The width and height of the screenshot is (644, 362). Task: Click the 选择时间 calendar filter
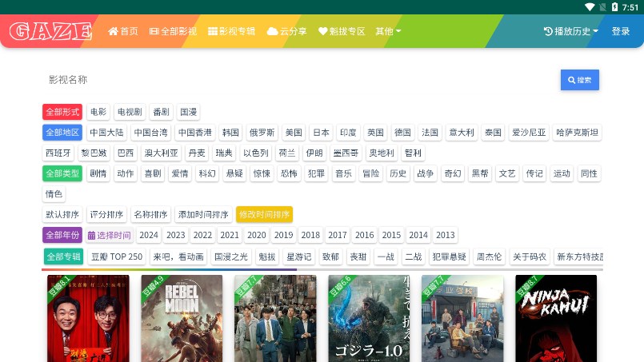pyautogui.click(x=109, y=235)
